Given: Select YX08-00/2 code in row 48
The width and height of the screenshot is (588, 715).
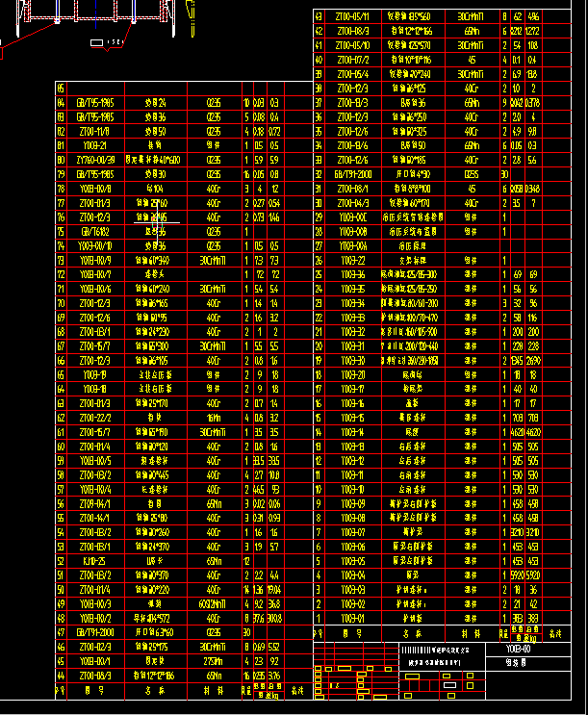Looking at the screenshot, I should pos(95,619).
